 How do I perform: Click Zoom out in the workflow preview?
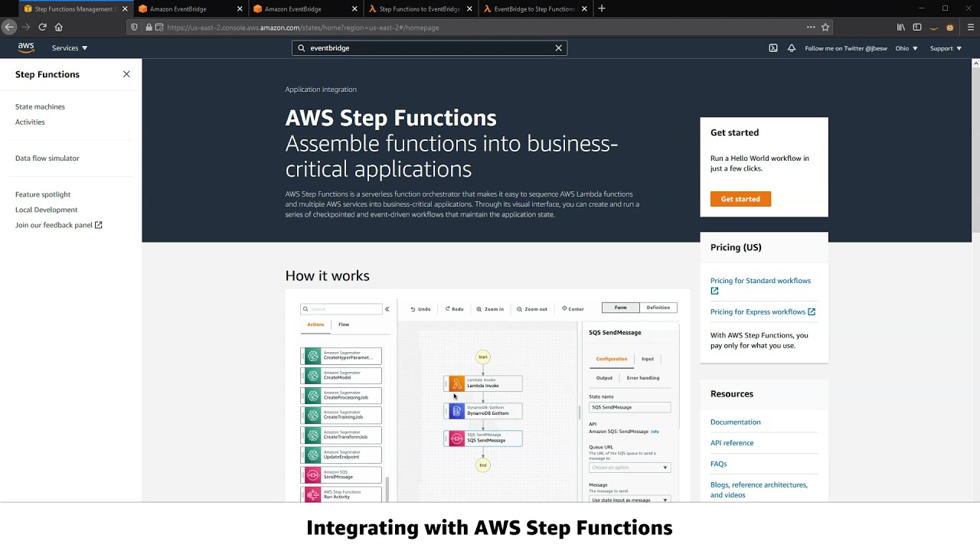coord(532,309)
